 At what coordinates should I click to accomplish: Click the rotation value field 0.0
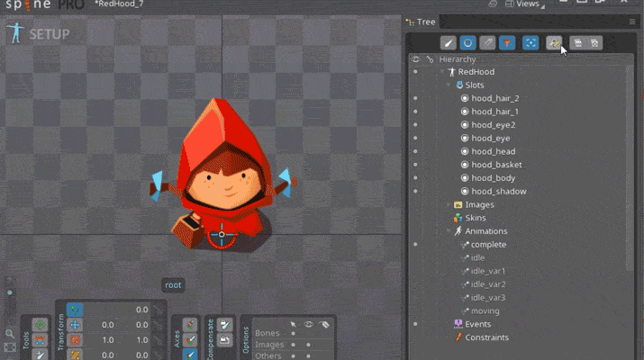pyautogui.click(x=141, y=310)
